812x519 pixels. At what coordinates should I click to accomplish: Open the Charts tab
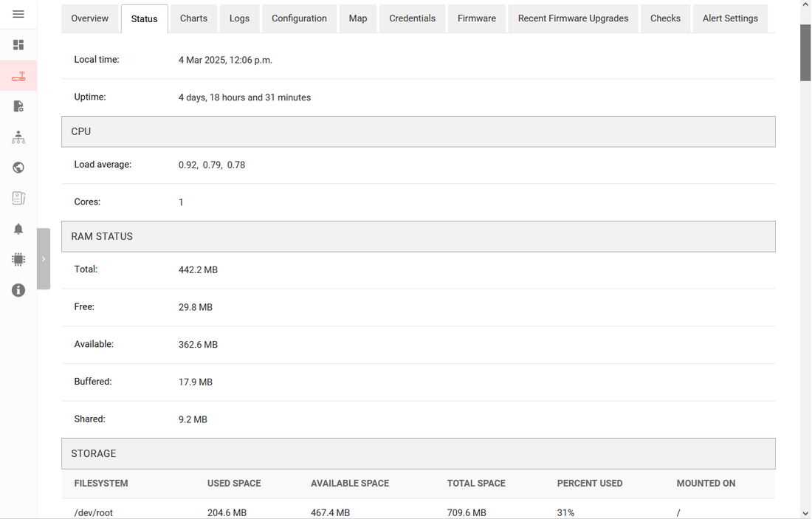[x=193, y=18]
